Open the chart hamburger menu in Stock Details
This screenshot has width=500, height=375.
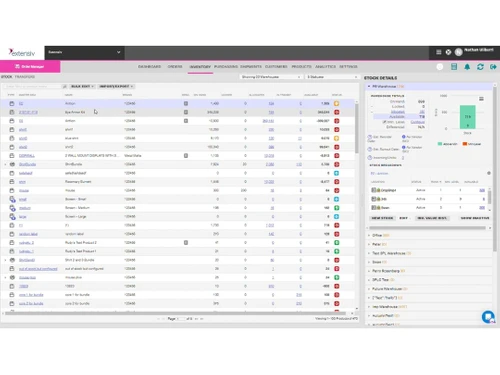click(481, 99)
